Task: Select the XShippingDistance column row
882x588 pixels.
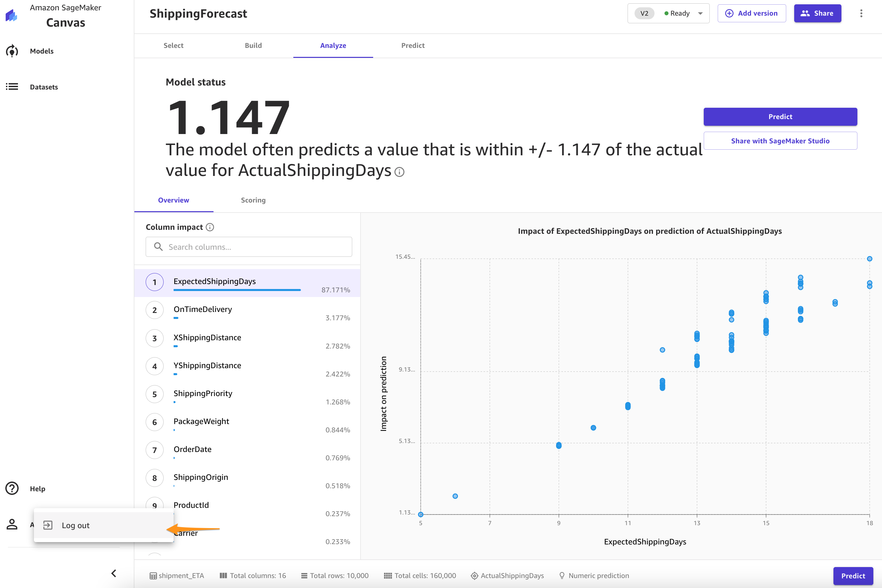Action: pyautogui.click(x=247, y=339)
